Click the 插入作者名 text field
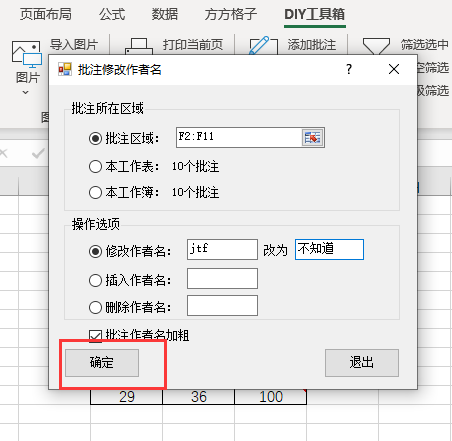The width and height of the screenshot is (452, 441). [222, 278]
